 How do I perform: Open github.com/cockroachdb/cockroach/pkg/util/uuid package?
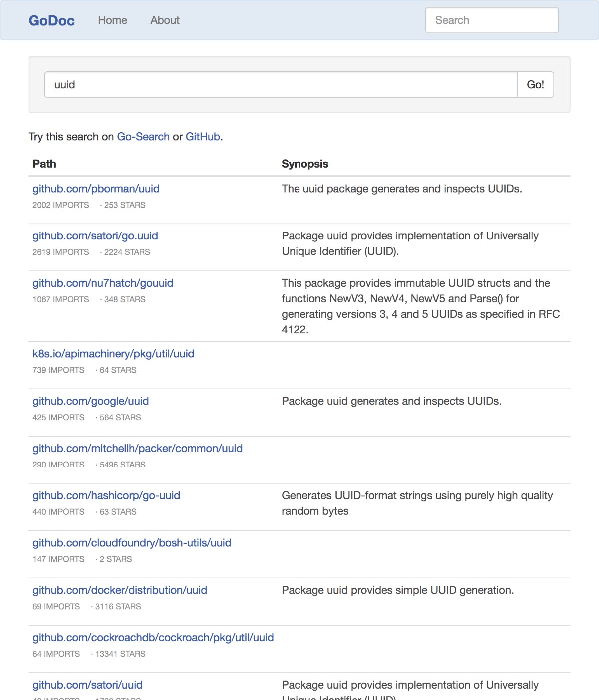click(153, 638)
